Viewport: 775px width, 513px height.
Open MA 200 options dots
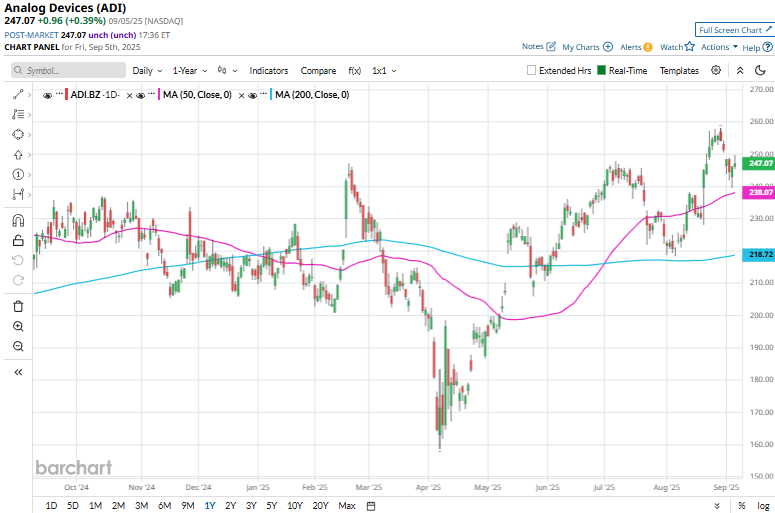tap(263, 94)
